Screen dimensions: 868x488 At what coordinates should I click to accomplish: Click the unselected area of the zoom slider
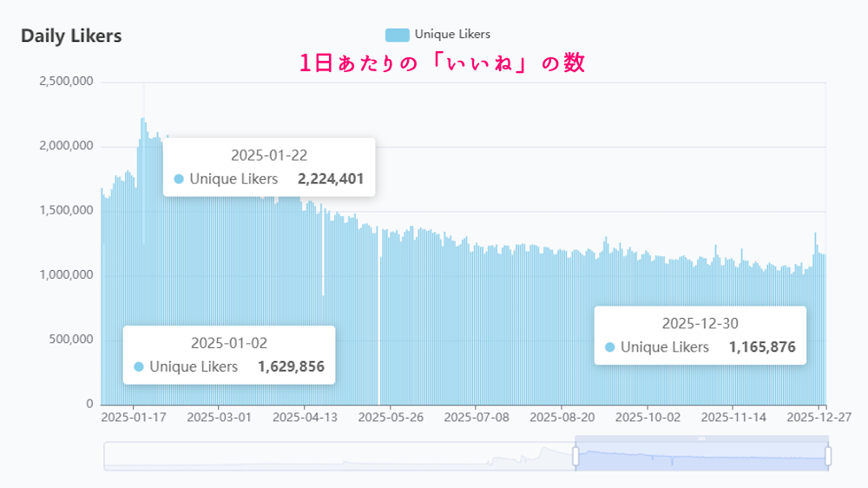pos(339,457)
